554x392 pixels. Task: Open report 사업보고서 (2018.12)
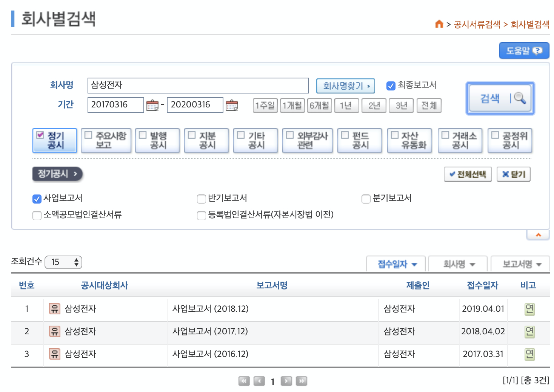[211, 309]
